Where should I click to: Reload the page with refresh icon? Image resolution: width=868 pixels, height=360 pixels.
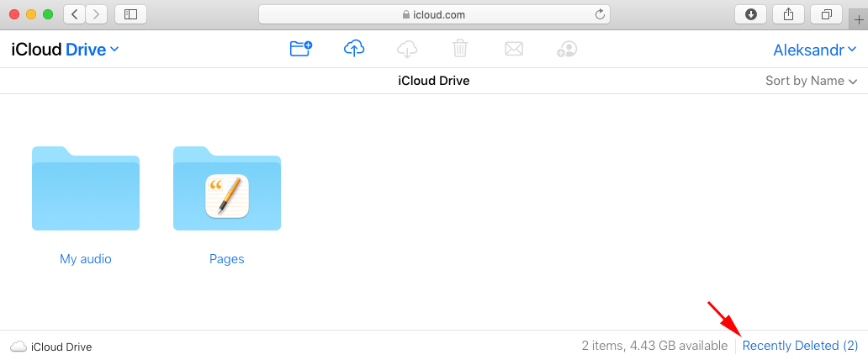click(x=600, y=15)
